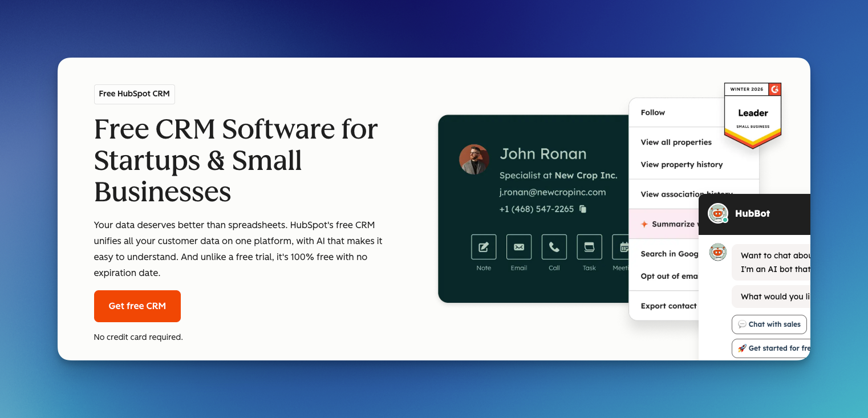Click the rocket icon on Get started
Screen dimensions: 868x418
[741, 348]
